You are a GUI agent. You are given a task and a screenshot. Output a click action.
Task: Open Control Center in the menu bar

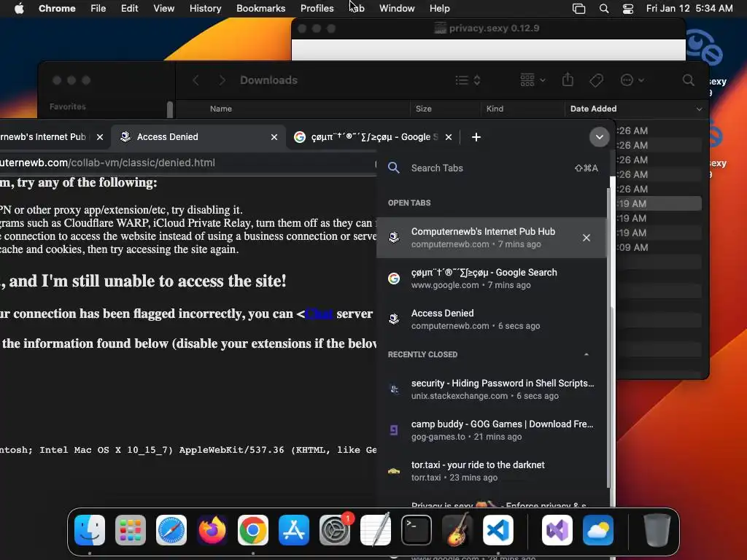pyautogui.click(x=628, y=9)
